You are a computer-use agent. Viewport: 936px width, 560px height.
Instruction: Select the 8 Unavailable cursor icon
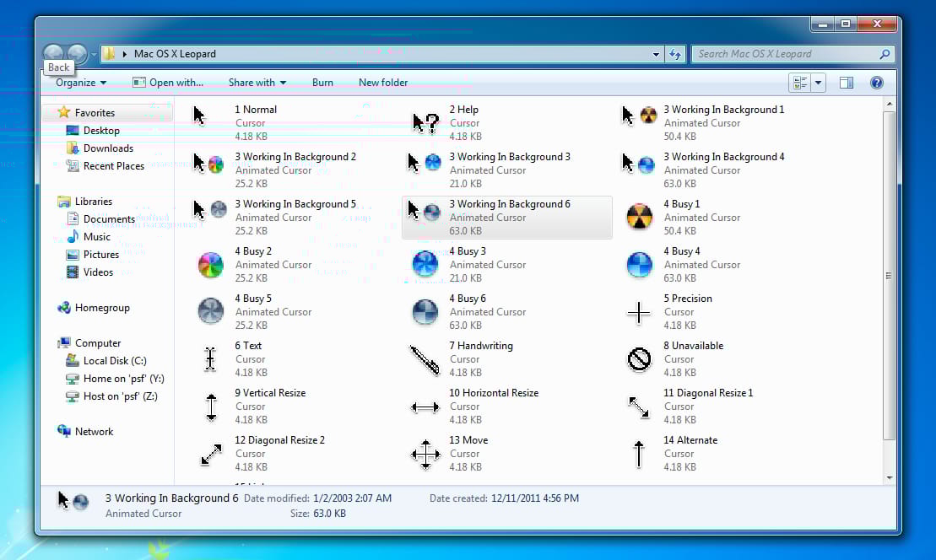point(639,359)
